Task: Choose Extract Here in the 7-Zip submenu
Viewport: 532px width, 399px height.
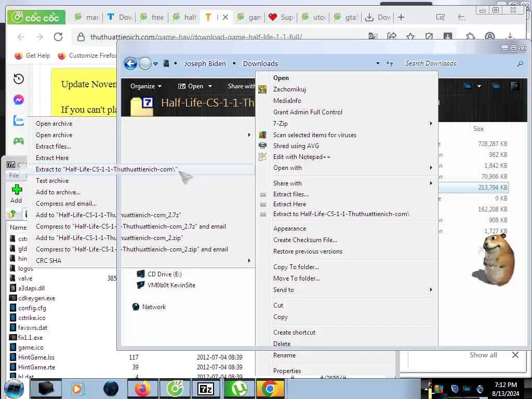Action: (52, 158)
